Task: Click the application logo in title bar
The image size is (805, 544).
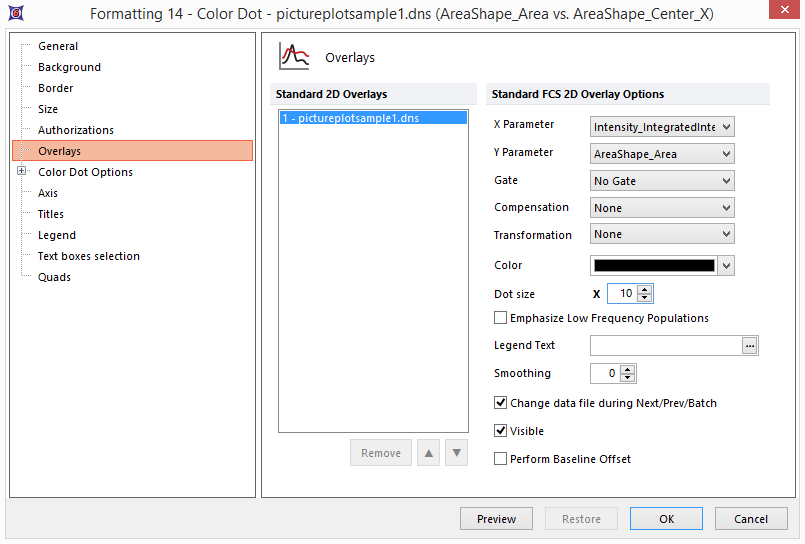Action: (17, 14)
